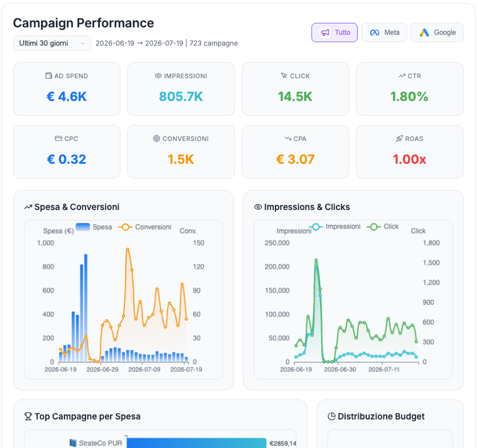
Task: Click the rocket icon beside ROAS
Action: (x=399, y=139)
